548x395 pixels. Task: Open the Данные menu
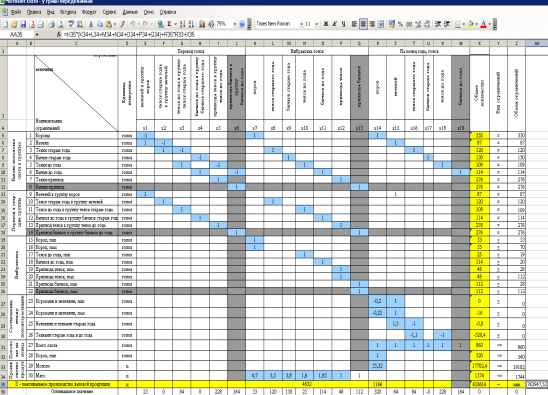click(x=130, y=12)
